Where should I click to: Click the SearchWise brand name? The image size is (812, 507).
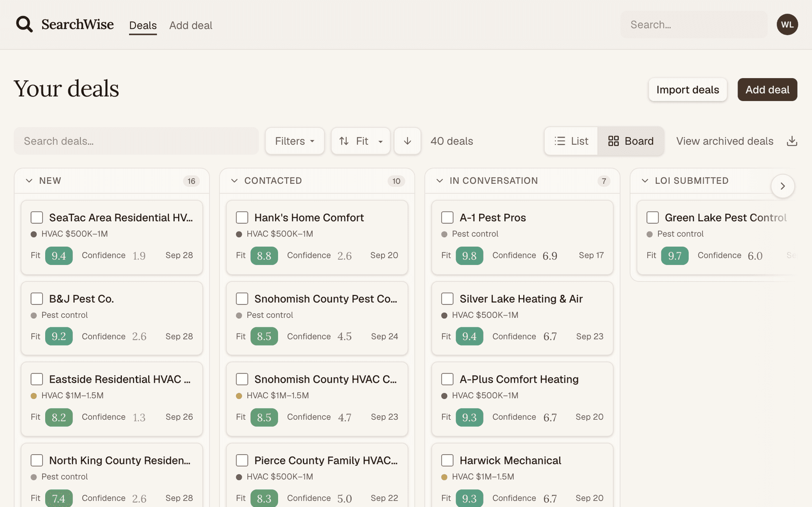click(x=78, y=24)
